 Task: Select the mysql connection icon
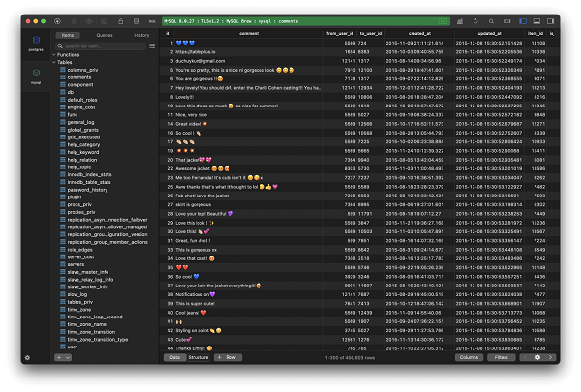point(36,74)
